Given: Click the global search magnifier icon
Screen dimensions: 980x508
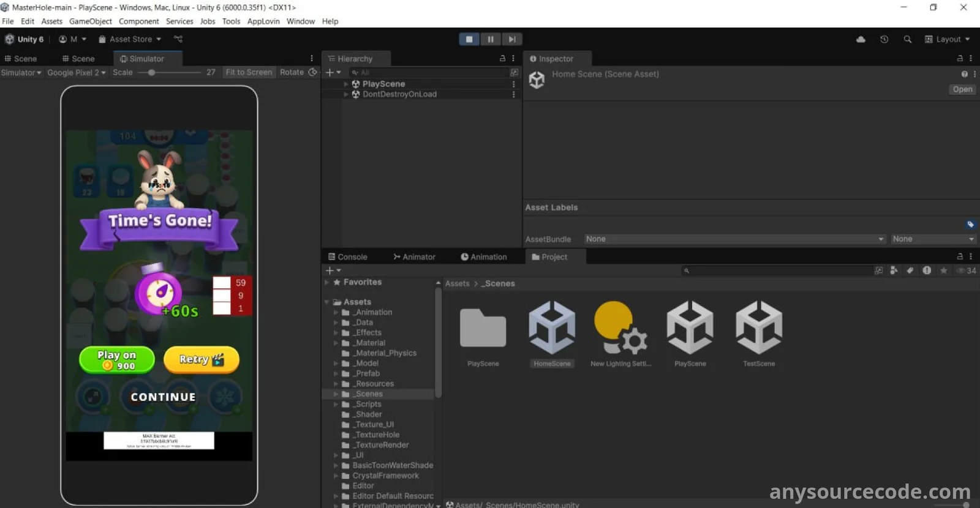Looking at the screenshot, I should [907, 39].
